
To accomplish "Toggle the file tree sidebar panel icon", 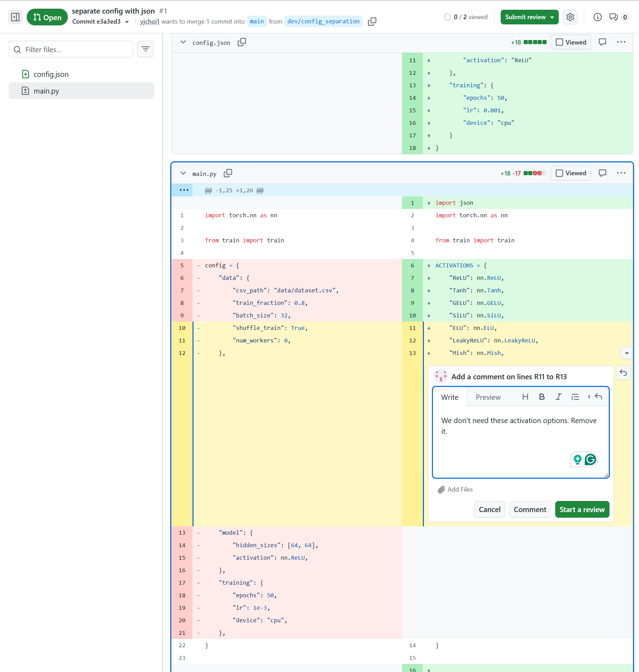I will point(15,17).
